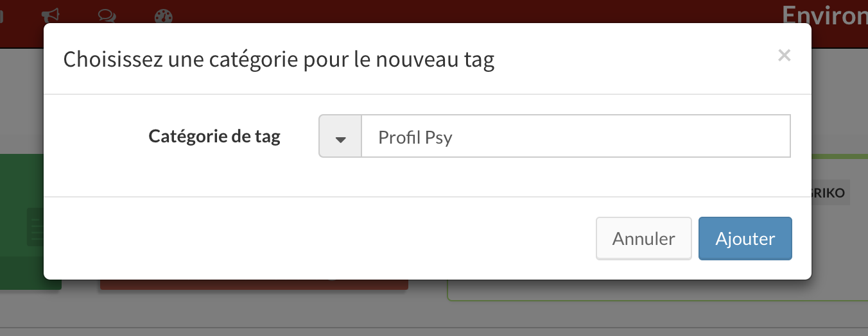This screenshot has width=868, height=336.
Task: Click the Environ header title
Action: 824,15
